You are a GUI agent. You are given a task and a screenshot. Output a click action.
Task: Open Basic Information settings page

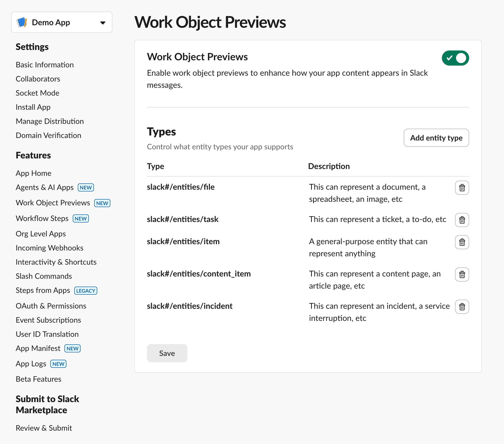pyautogui.click(x=45, y=65)
